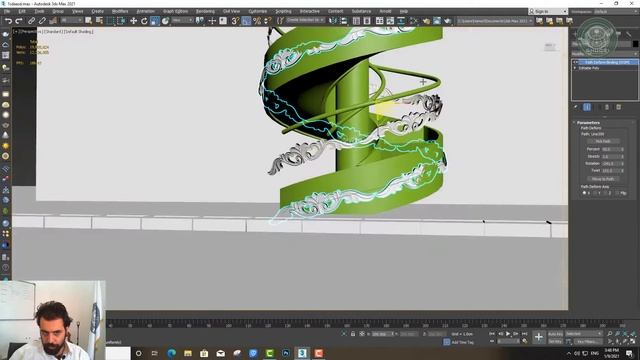Click the Pick Path button

pyautogui.click(x=603, y=141)
